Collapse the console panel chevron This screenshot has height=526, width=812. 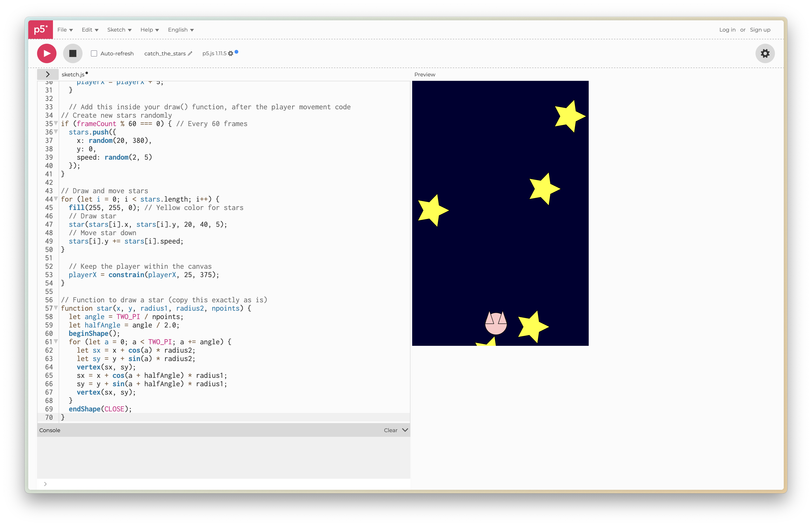405,430
